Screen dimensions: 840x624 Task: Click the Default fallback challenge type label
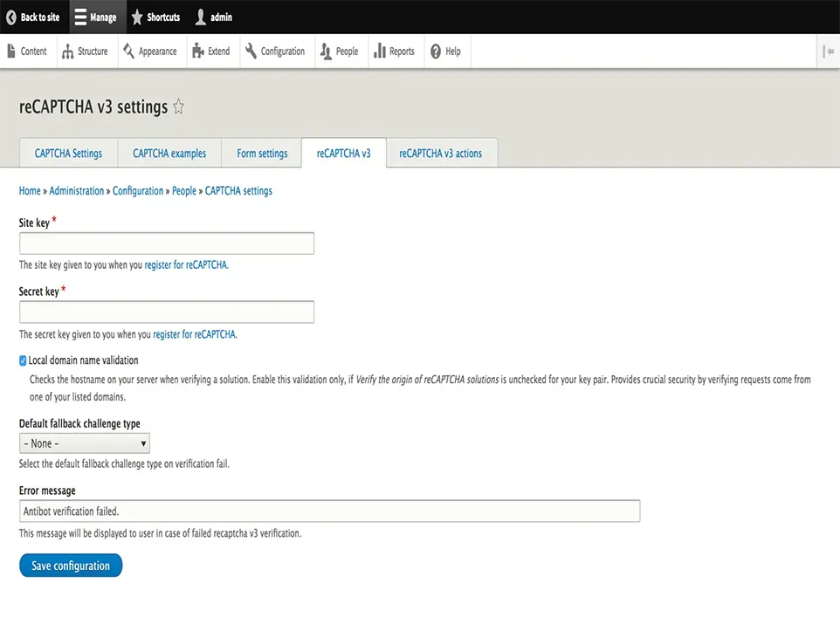[x=79, y=423]
